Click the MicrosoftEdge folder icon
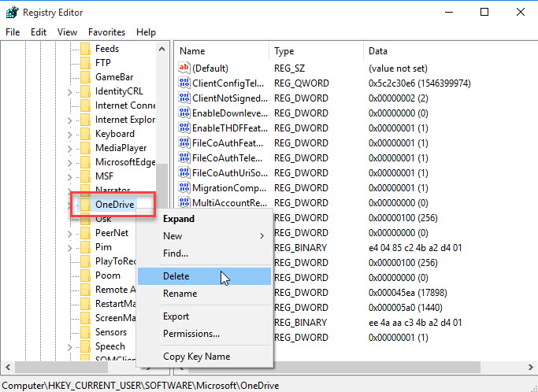Image resolution: width=538 pixels, height=392 pixels. [85, 162]
